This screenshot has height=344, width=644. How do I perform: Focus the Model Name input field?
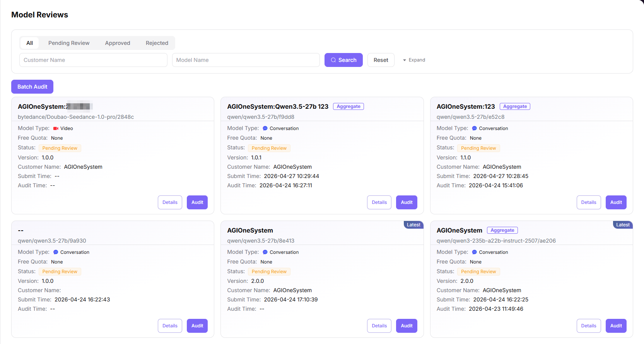tap(246, 60)
